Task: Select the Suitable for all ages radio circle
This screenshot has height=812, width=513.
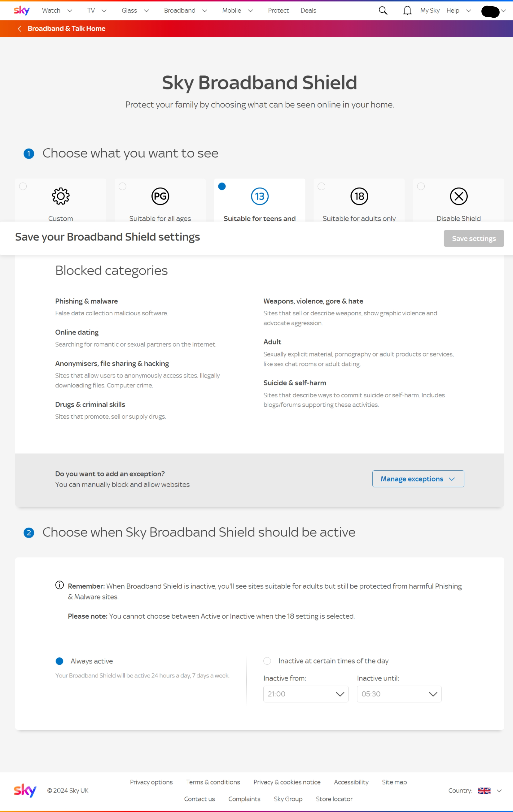Action: coord(122,186)
